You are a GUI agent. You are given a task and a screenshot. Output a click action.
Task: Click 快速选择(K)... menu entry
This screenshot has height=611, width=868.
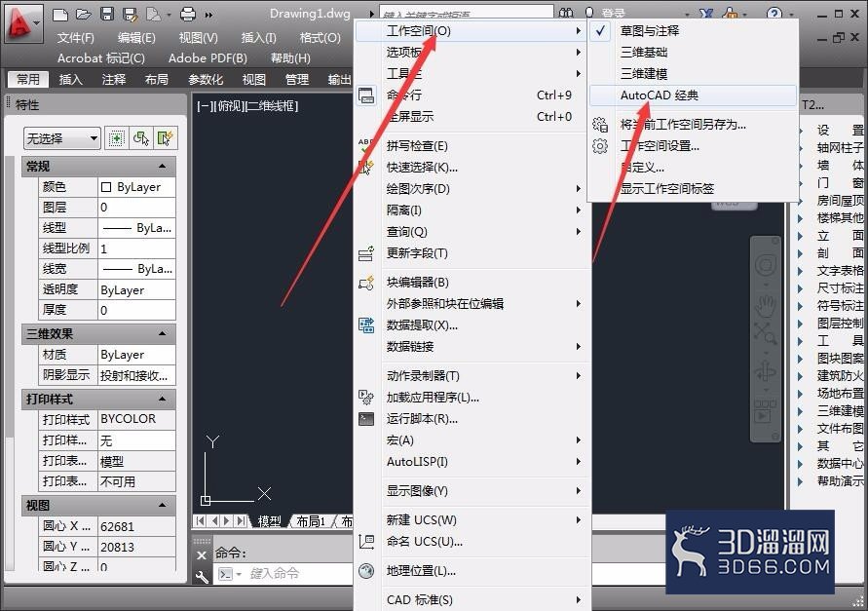coord(472,168)
